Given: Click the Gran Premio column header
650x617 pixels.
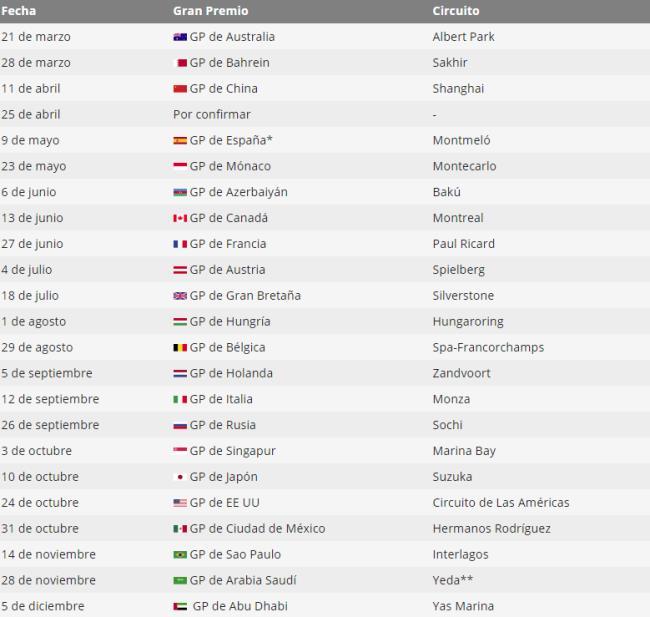Looking at the screenshot, I should pyautogui.click(x=210, y=11).
